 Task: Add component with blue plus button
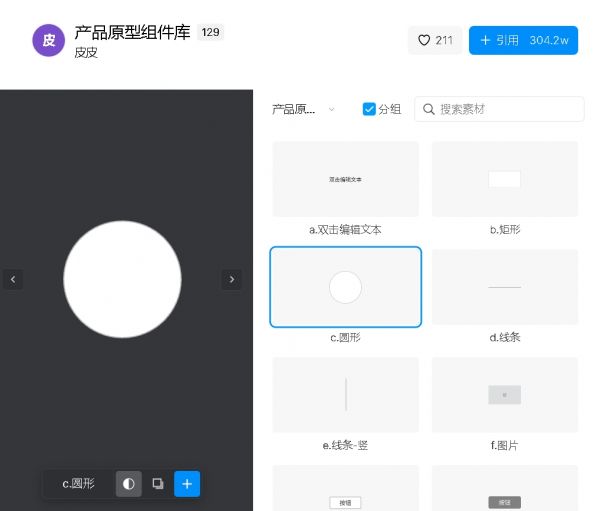coord(187,484)
